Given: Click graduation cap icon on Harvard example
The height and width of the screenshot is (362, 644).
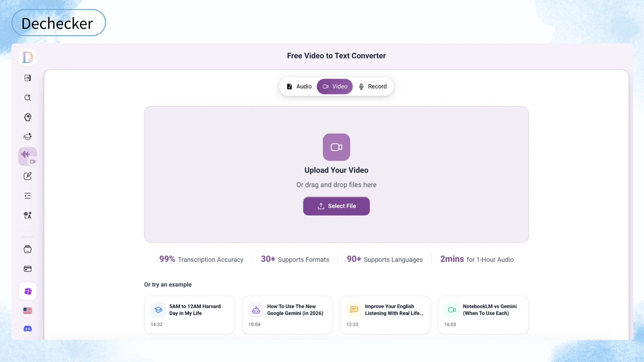Looking at the screenshot, I should 158,310.
